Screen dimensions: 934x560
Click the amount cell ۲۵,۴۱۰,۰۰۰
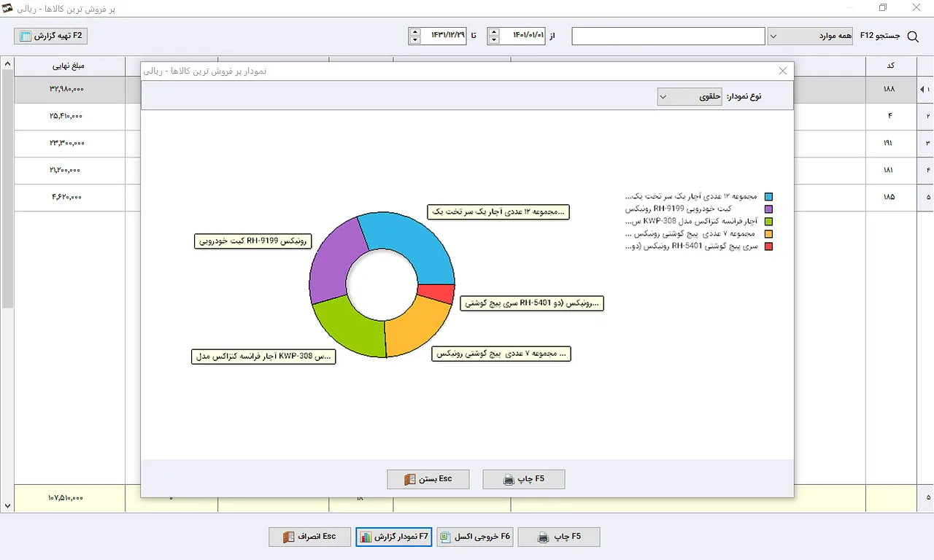click(69, 117)
